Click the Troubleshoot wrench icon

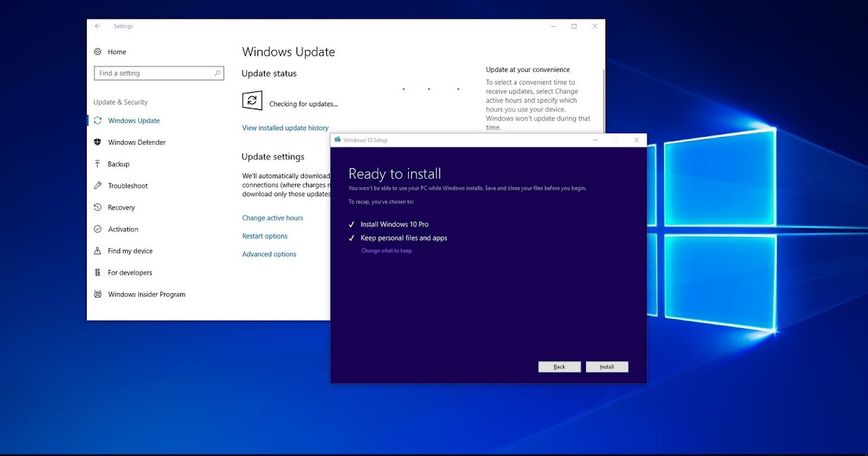[x=98, y=186]
